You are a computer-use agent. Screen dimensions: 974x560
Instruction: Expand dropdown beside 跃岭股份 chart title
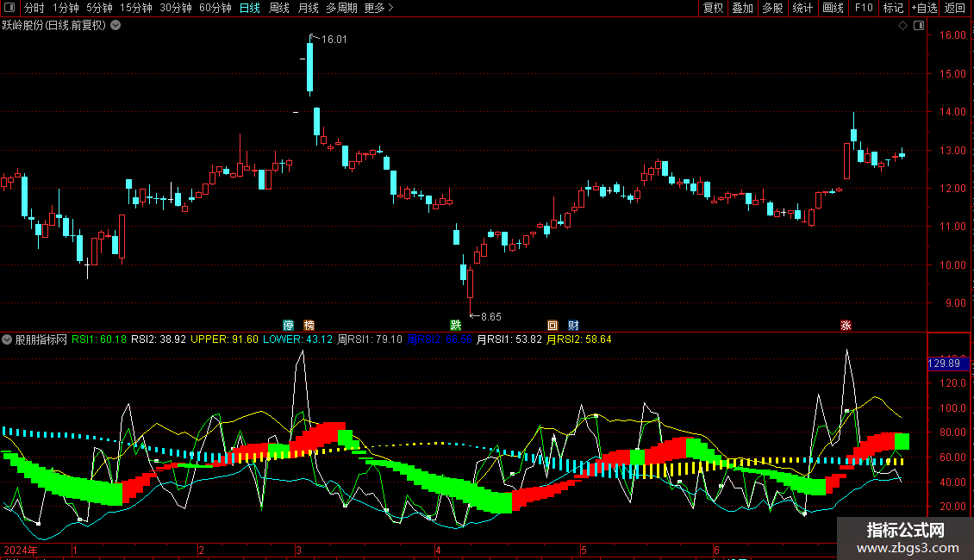tap(116, 26)
